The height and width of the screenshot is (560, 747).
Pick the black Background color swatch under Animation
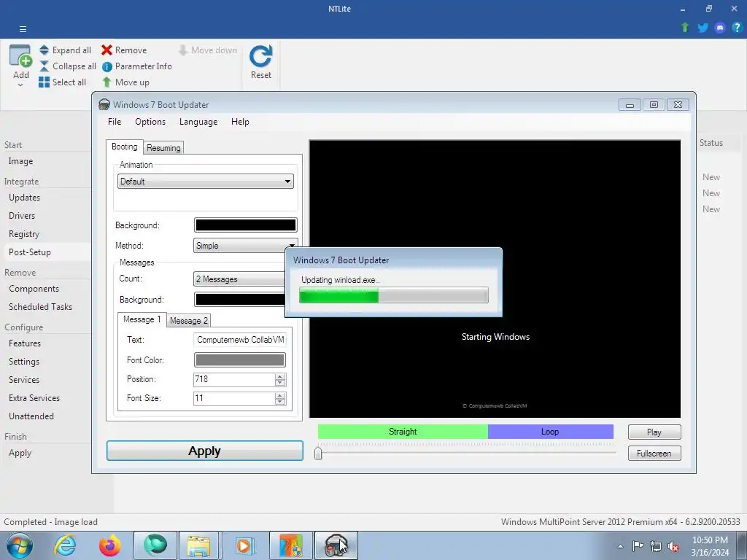pos(245,225)
